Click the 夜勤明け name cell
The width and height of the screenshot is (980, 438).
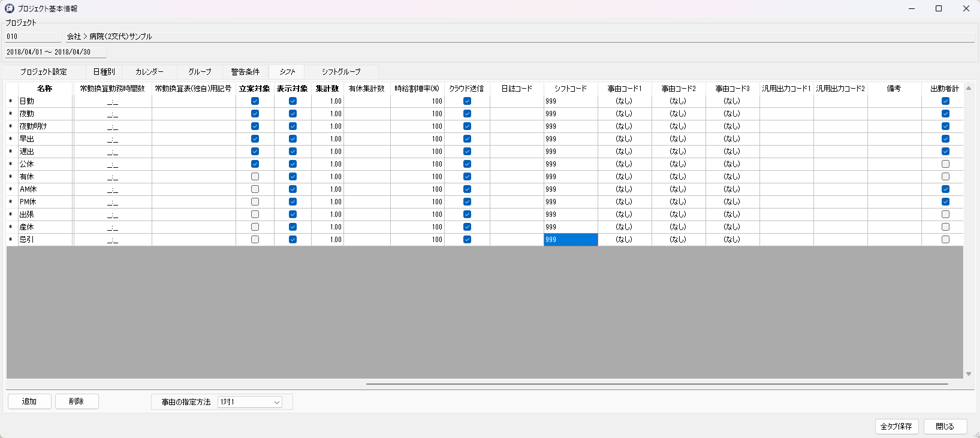(46, 126)
